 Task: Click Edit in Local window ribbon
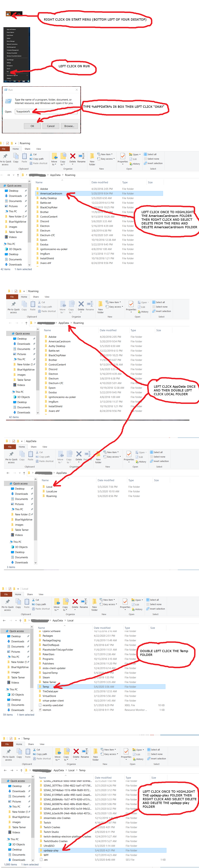pos(136,605)
